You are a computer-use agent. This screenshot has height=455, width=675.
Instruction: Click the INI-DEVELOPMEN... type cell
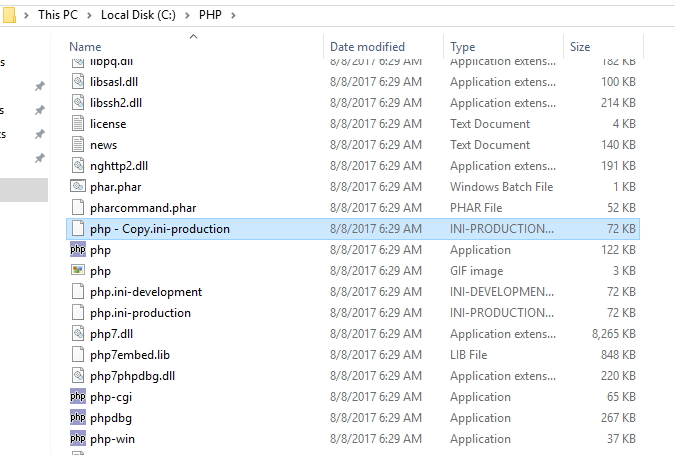(502, 292)
